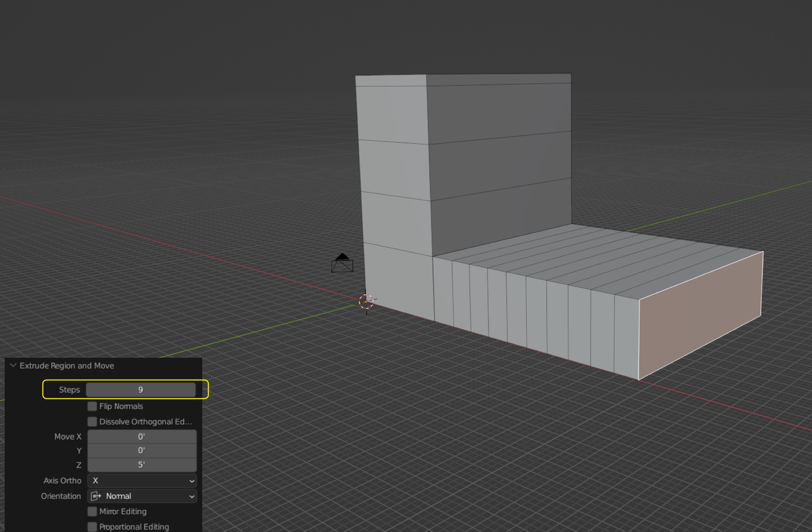
Task: Open the Orientation Normal dropdown
Action: coord(142,496)
